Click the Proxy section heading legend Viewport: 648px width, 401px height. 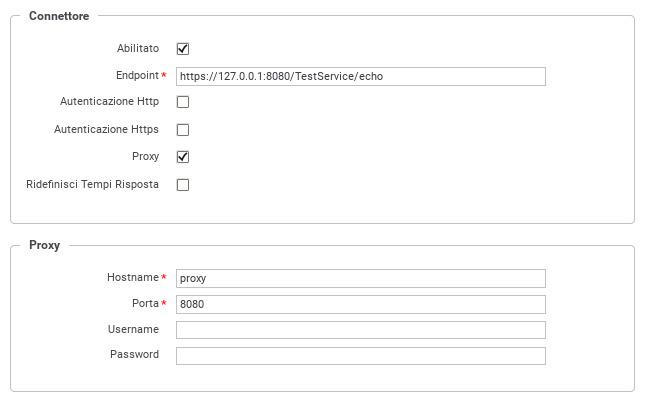pos(45,245)
